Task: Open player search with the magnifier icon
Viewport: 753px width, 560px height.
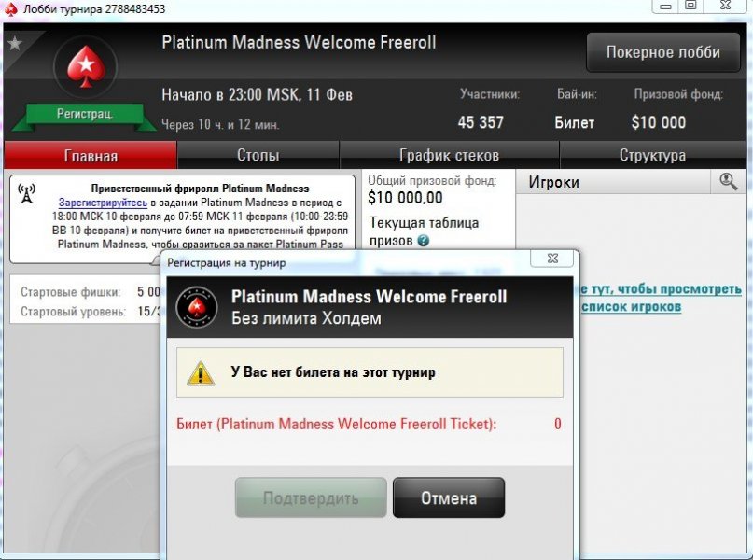Action: point(728,182)
